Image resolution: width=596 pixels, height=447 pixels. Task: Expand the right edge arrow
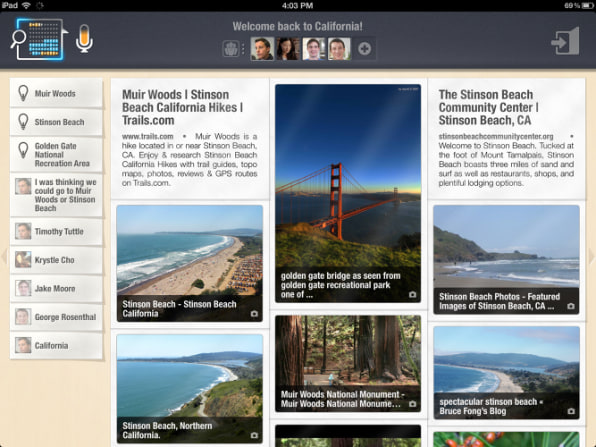click(x=592, y=255)
